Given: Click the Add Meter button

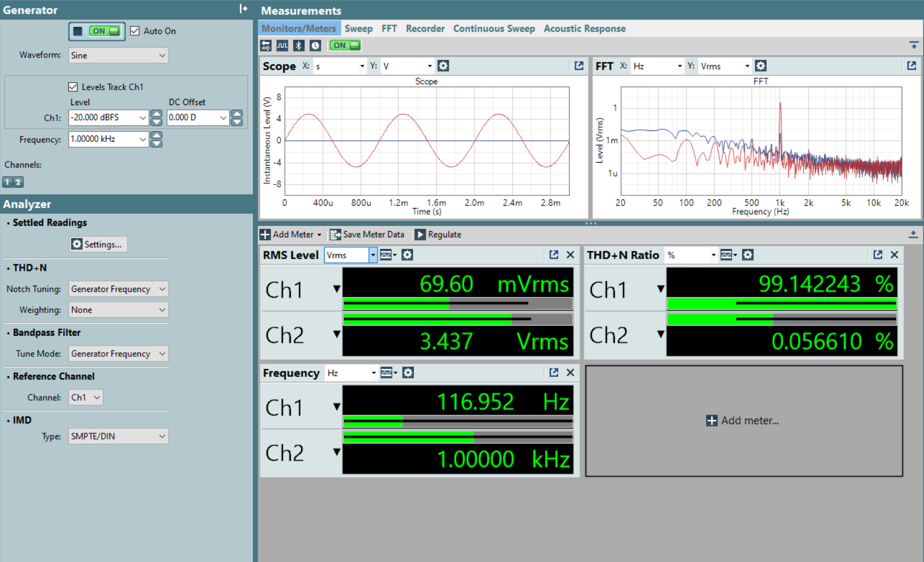Looking at the screenshot, I should tap(290, 234).
